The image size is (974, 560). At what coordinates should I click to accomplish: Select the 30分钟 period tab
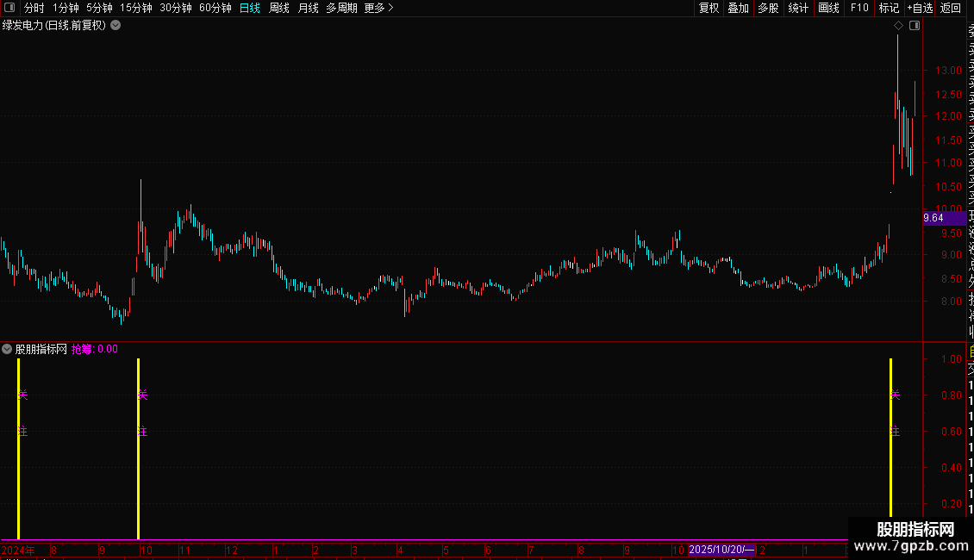coord(176,8)
